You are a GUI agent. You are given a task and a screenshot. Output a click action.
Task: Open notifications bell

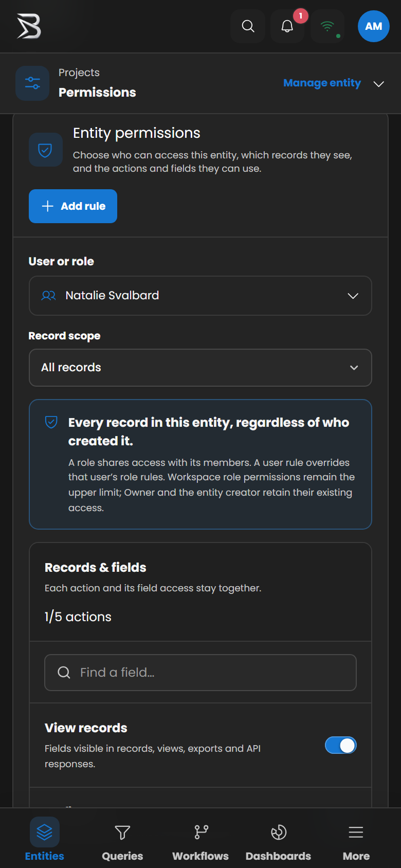point(287,26)
